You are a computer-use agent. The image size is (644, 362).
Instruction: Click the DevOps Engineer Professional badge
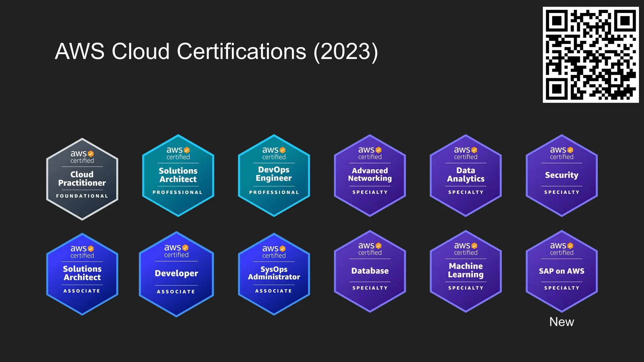pyautogui.click(x=274, y=175)
